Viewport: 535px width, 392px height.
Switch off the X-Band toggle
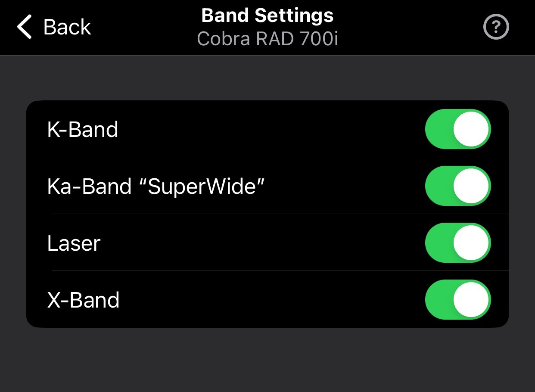[457, 300]
